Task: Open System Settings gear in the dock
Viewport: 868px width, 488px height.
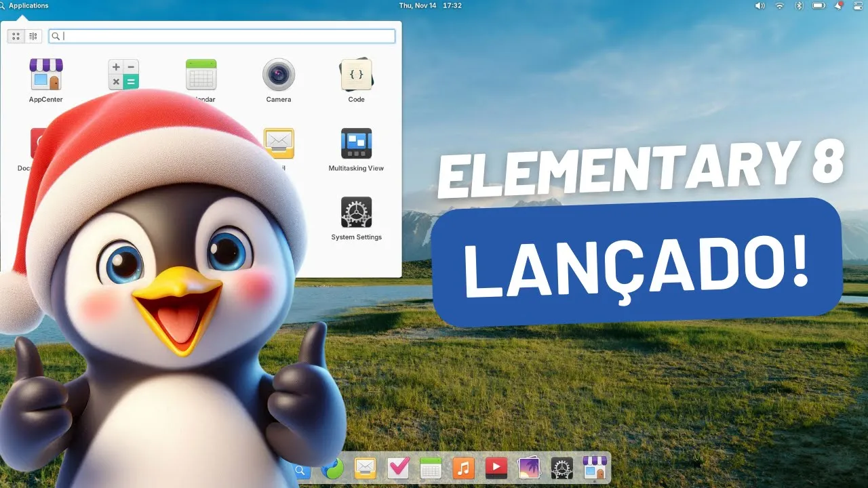Action: 562,468
